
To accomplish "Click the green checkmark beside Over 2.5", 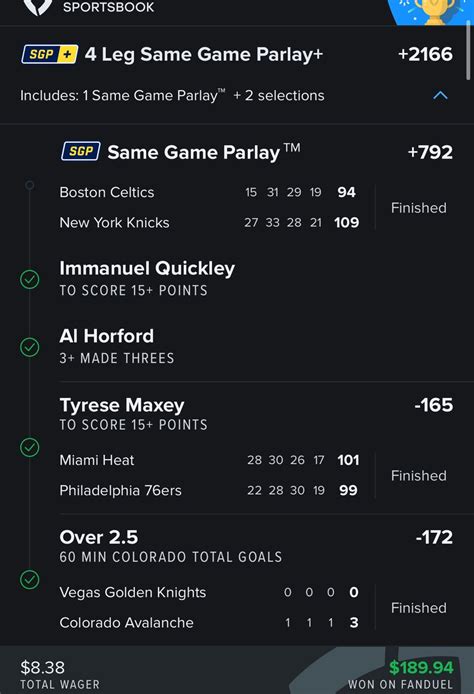I will pos(30,580).
